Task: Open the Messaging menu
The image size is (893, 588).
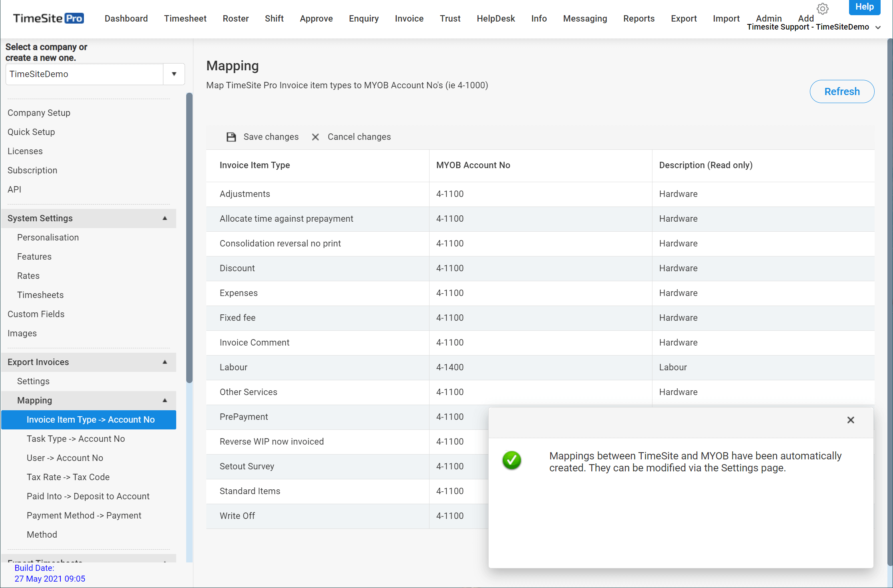Action: coord(585,18)
